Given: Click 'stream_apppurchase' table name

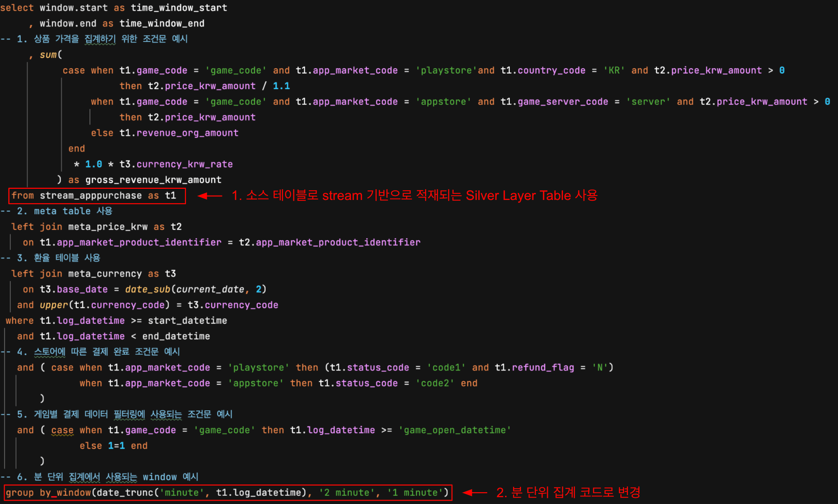Looking at the screenshot, I should [91, 195].
